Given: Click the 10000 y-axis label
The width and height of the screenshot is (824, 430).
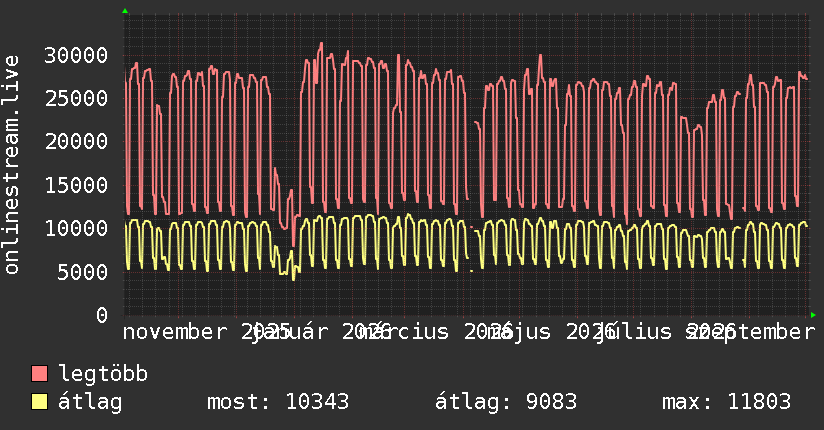Looking at the screenshot, I should [76, 228].
